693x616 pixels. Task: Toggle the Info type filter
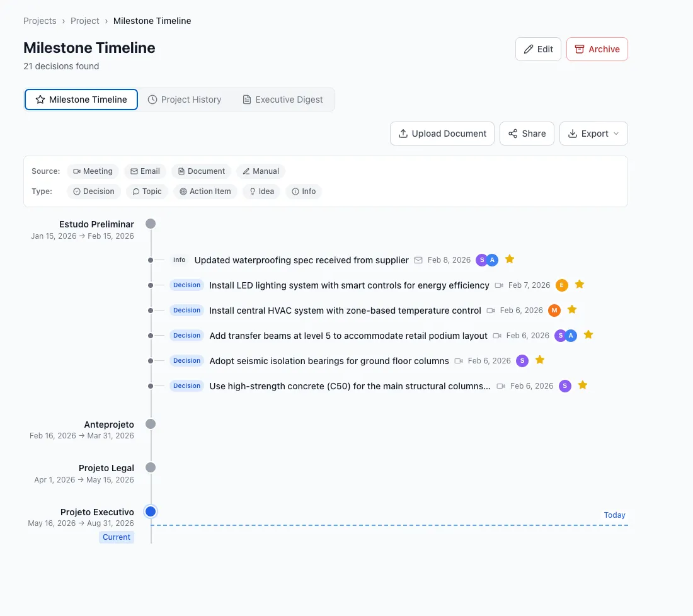coord(304,191)
